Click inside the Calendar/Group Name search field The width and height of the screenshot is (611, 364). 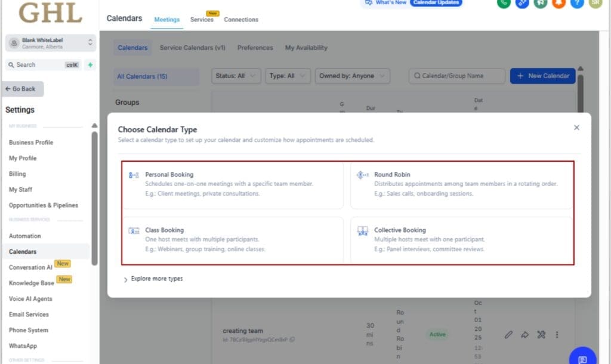coord(456,76)
